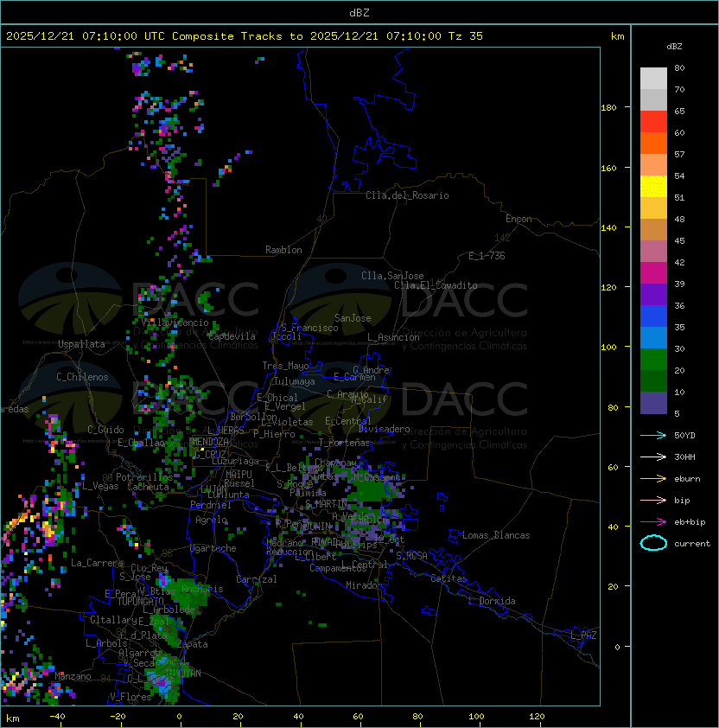This screenshot has width=719, height=728.
Task: Pick the magenta swatch between 42 and 39
Action: (x=653, y=272)
